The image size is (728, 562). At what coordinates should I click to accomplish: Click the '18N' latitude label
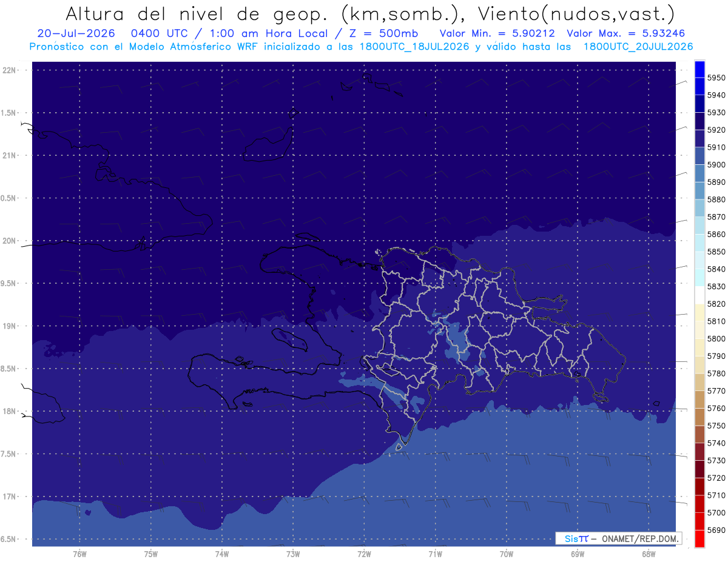(8, 412)
